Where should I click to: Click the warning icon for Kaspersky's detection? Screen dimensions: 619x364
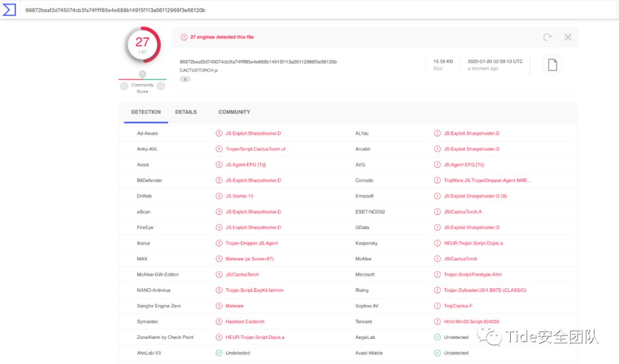coord(437,243)
